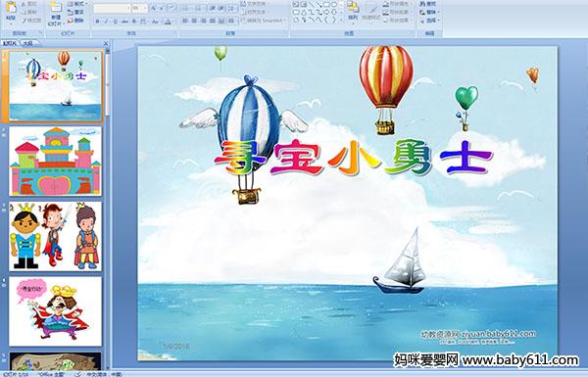Select the castle slide thumbnail
588x377 pixels.
(x=55, y=162)
